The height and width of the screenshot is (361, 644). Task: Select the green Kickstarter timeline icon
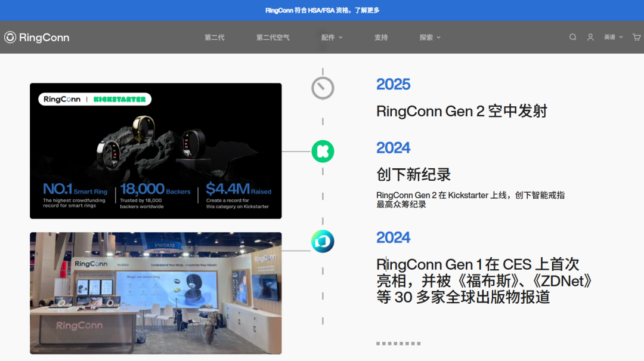(323, 151)
